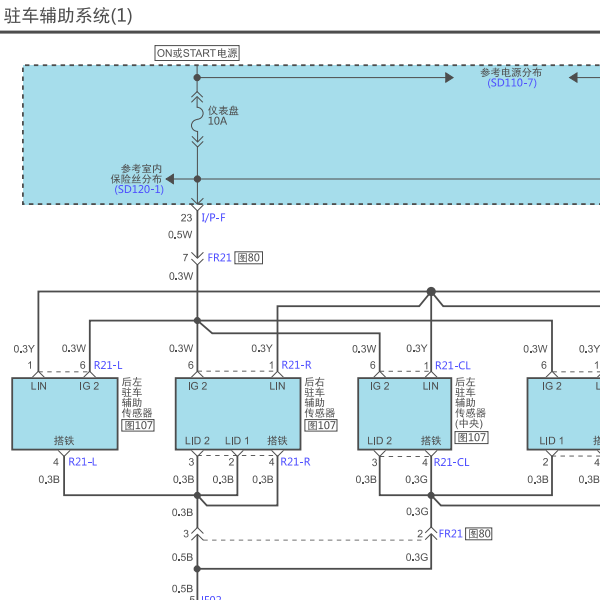Image resolution: width=600 pixels, height=600 pixels.
Task: Click 0.3G wire label below FR21 pin 2
Action: pos(417,557)
